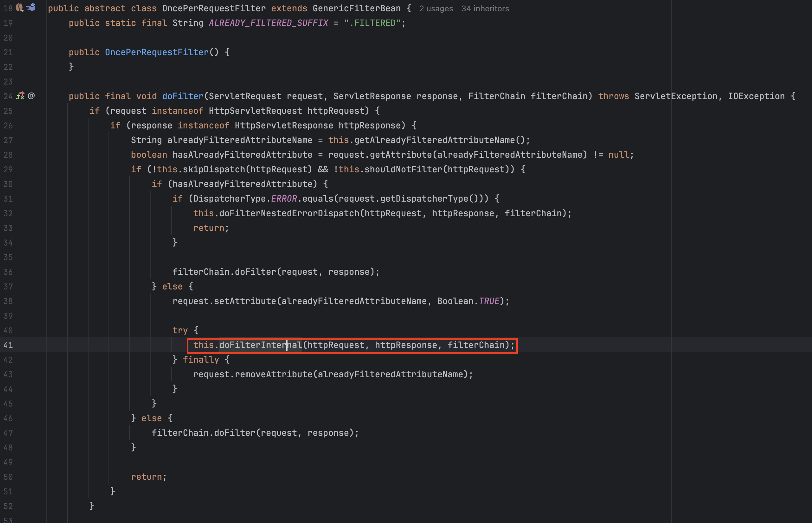
Task: Click the getAlreadyFilteredAttributeName call on line 27
Action: pyautogui.click(x=434, y=140)
